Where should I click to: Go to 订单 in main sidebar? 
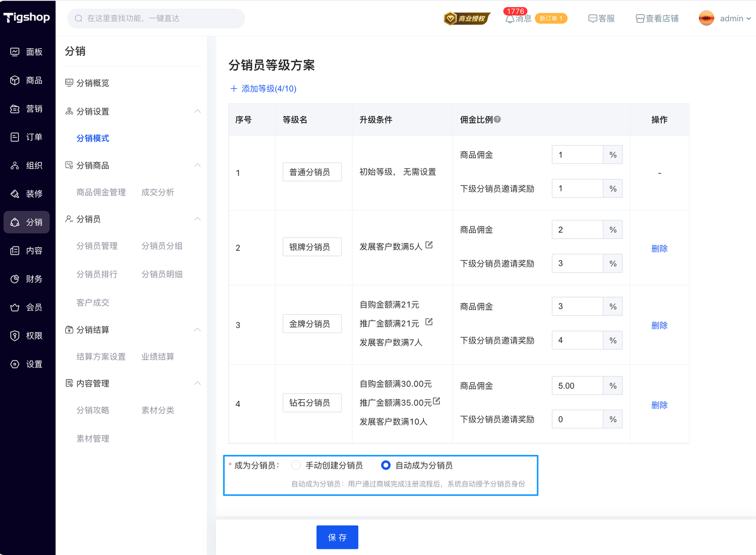point(27,137)
